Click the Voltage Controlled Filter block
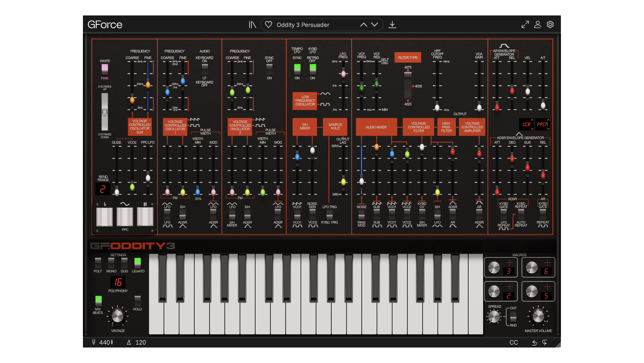The image size is (644, 363). point(418,127)
